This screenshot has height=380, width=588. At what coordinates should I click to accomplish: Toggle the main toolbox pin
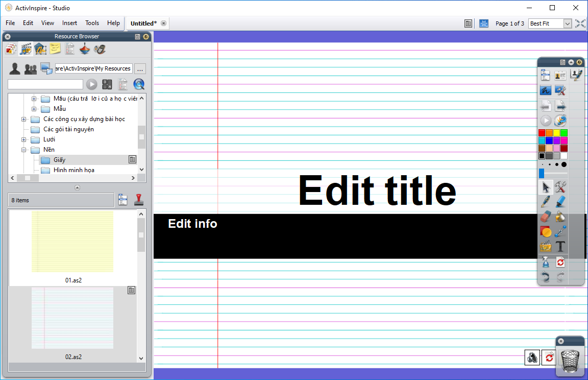[x=579, y=62]
